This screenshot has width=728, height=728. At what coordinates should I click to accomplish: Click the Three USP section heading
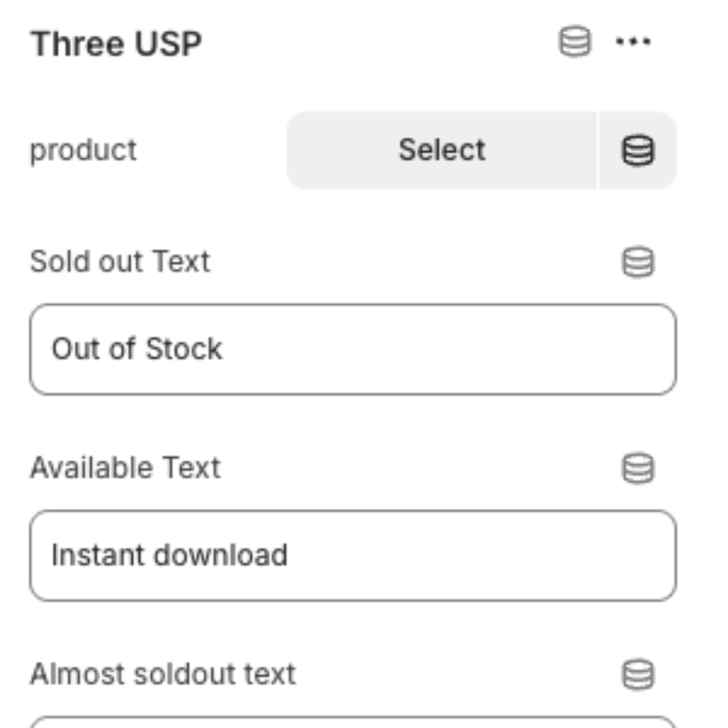coord(116,44)
